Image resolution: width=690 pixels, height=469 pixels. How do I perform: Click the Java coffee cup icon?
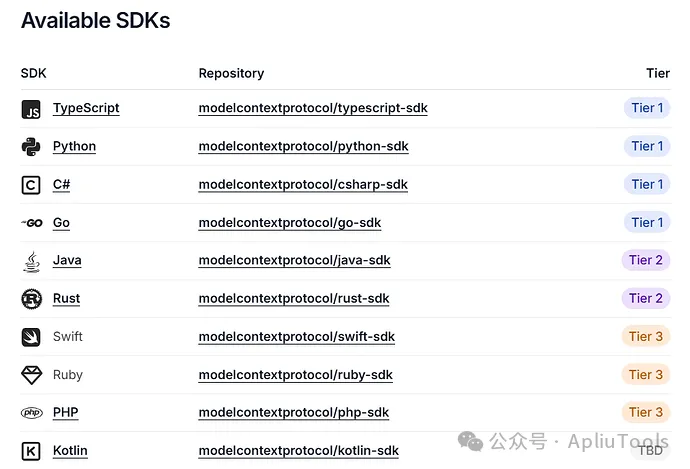click(32, 261)
